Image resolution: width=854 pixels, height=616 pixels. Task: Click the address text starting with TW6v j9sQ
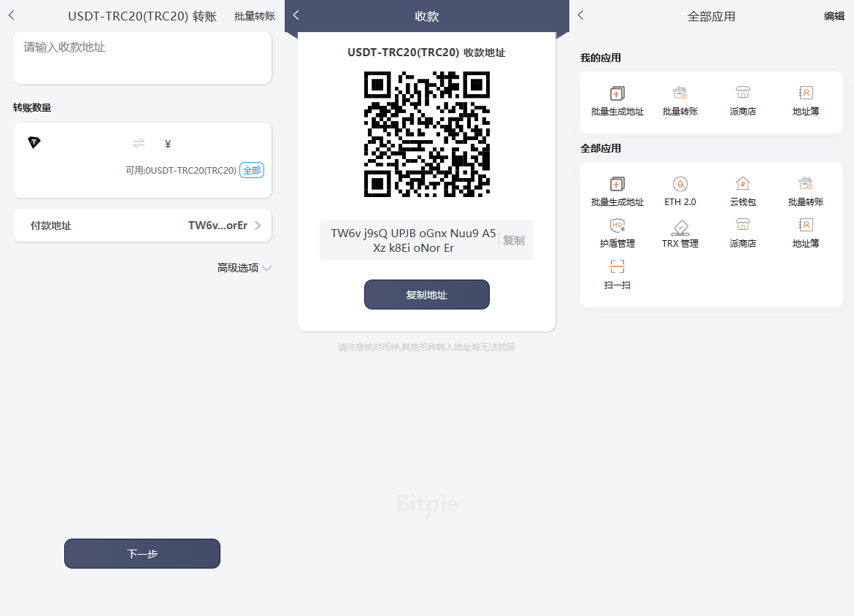coord(413,241)
